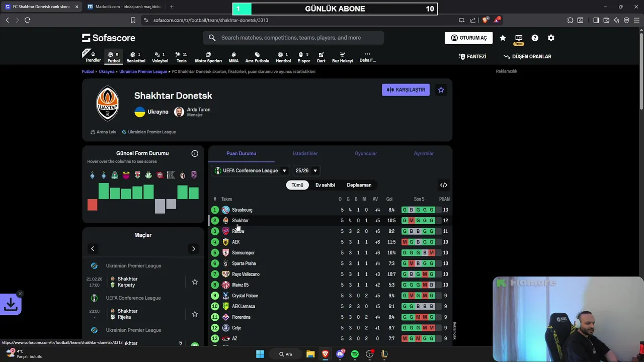The width and height of the screenshot is (644, 362).
Task: Open Ukrainian Premier League breadcrumb link
Action: click(143, 71)
